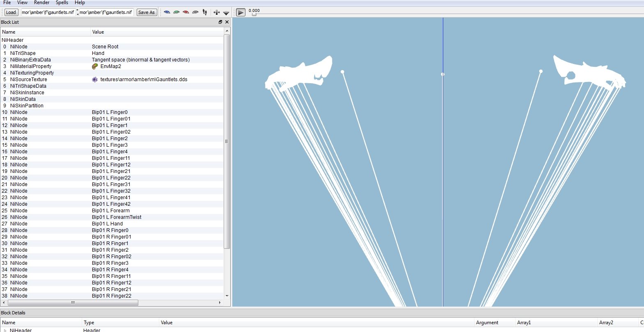Select the green eye view icon

click(176, 12)
